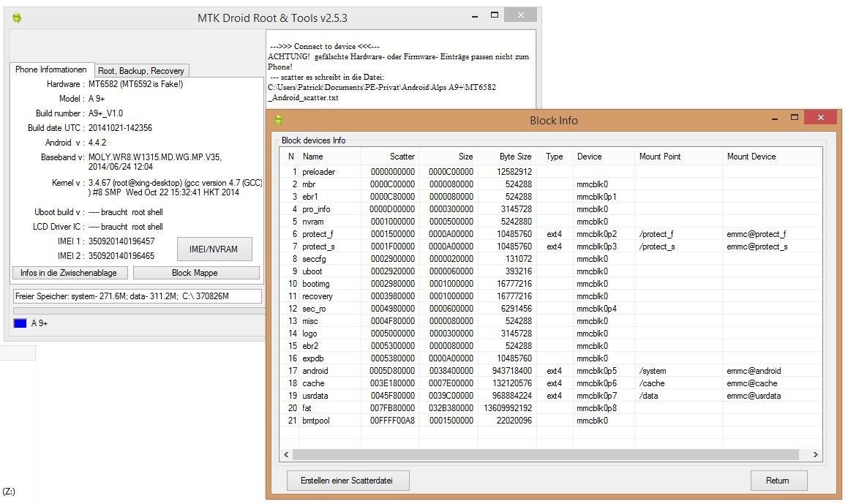Select the ebr1 row
The width and height of the screenshot is (848, 504).
point(551,197)
